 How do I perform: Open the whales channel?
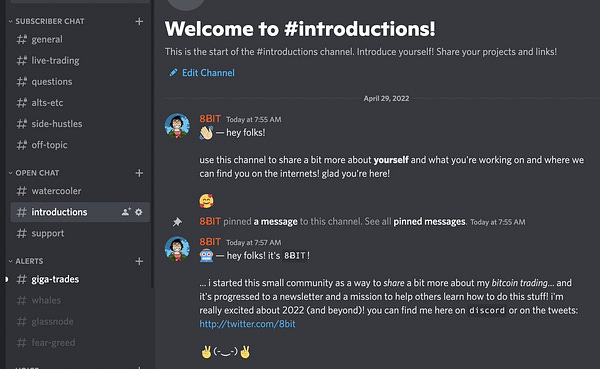(80, 300)
